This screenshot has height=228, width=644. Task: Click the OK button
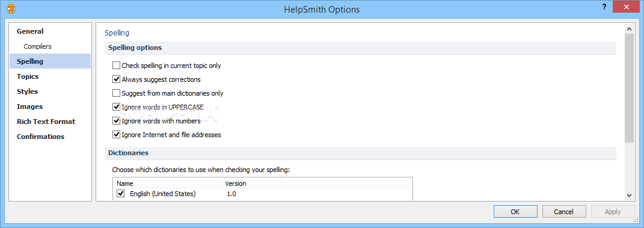[515, 212]
